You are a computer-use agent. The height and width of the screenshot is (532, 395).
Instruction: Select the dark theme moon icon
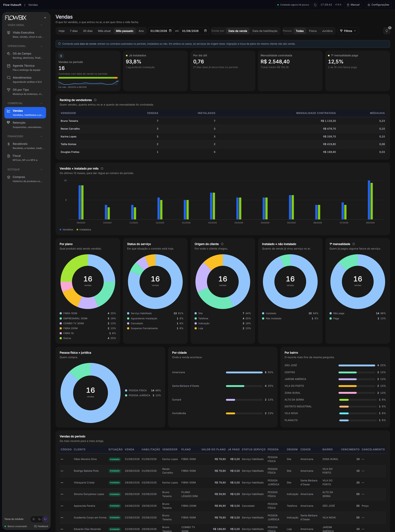coord(39,519)
